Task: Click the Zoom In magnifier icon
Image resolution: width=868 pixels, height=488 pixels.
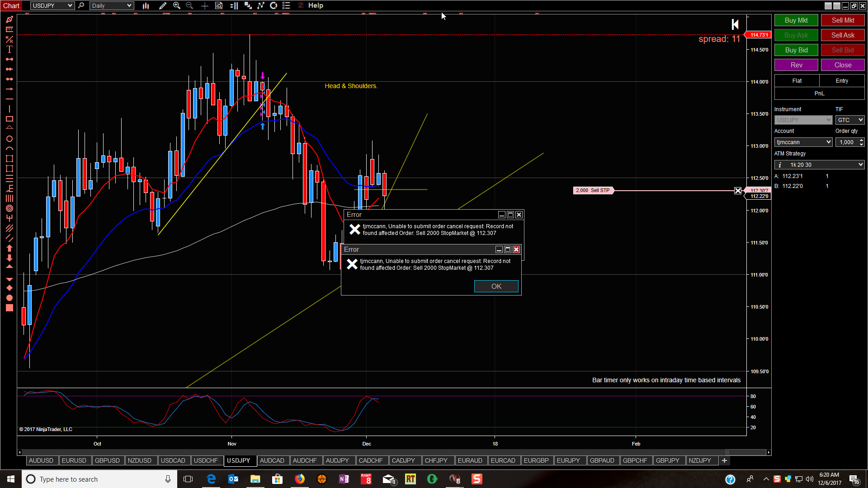Action: pyautogui.click(x=177, y=6)
